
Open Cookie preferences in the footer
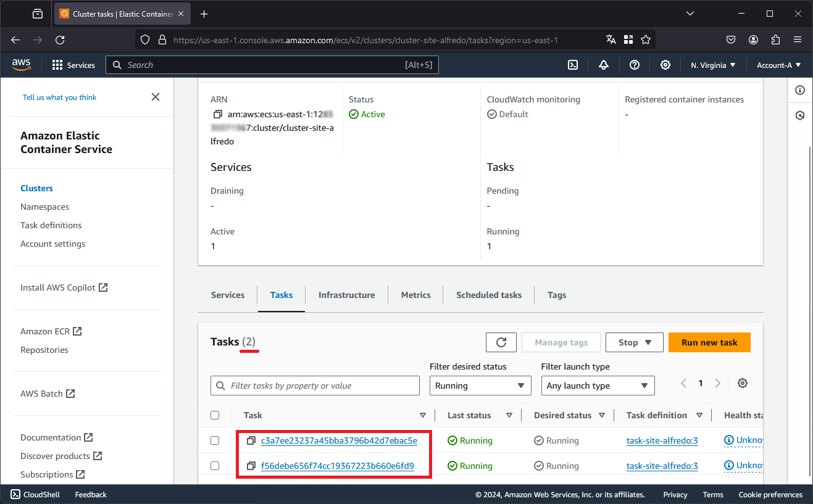[x=770, y=494]
